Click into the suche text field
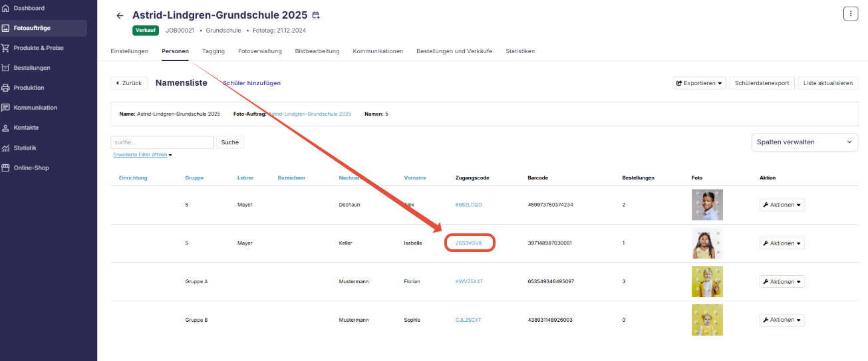 tap(162, 142)
